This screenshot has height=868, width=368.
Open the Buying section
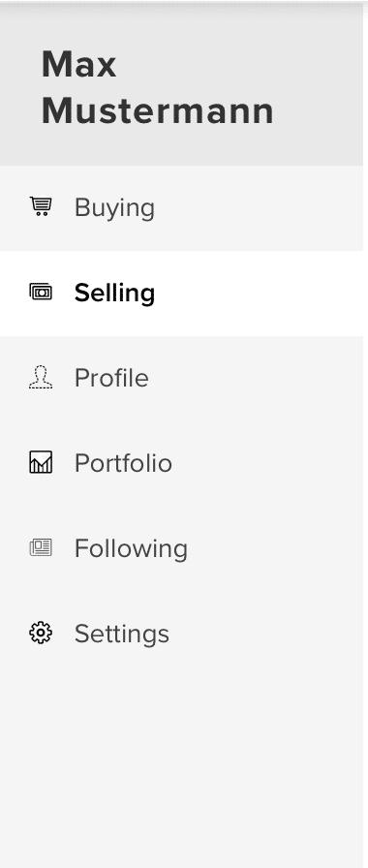tap(114, 208)
